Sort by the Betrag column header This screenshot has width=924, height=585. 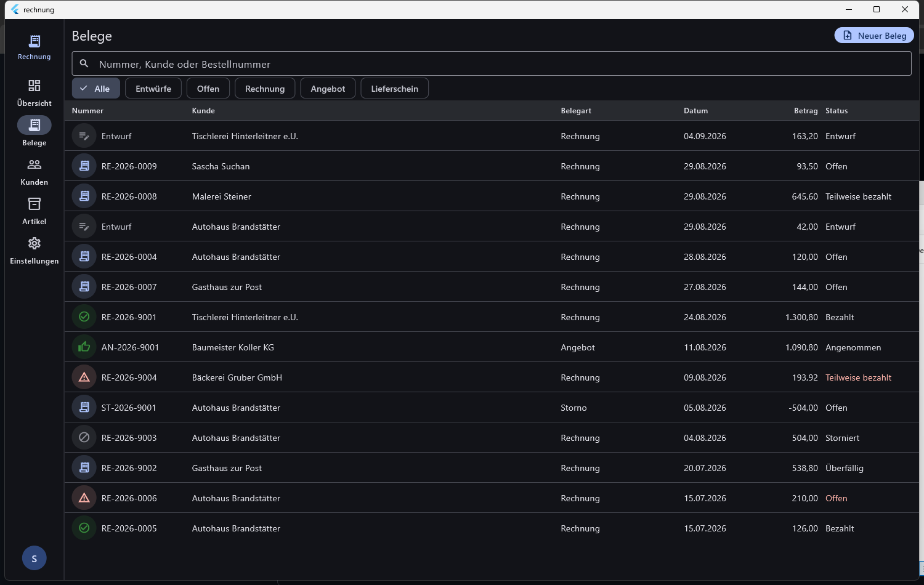tap(806, 111)
